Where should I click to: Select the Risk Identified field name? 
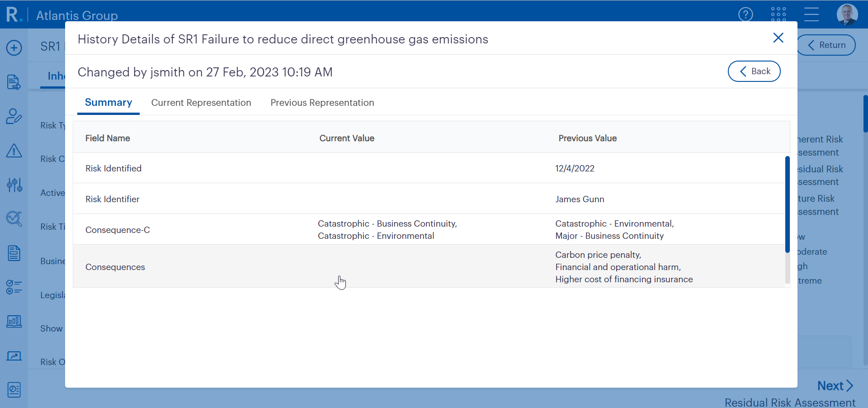point(113,168)
